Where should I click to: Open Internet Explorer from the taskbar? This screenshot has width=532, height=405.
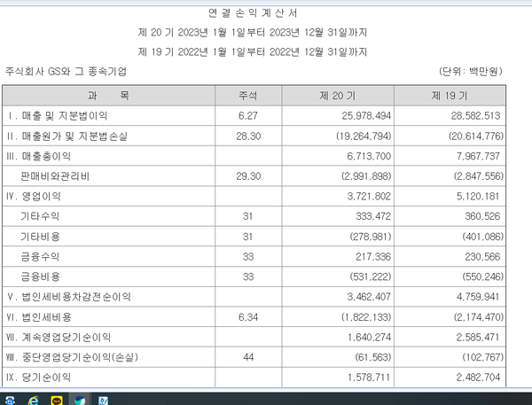pyautogui.click(x=33, y=401)
